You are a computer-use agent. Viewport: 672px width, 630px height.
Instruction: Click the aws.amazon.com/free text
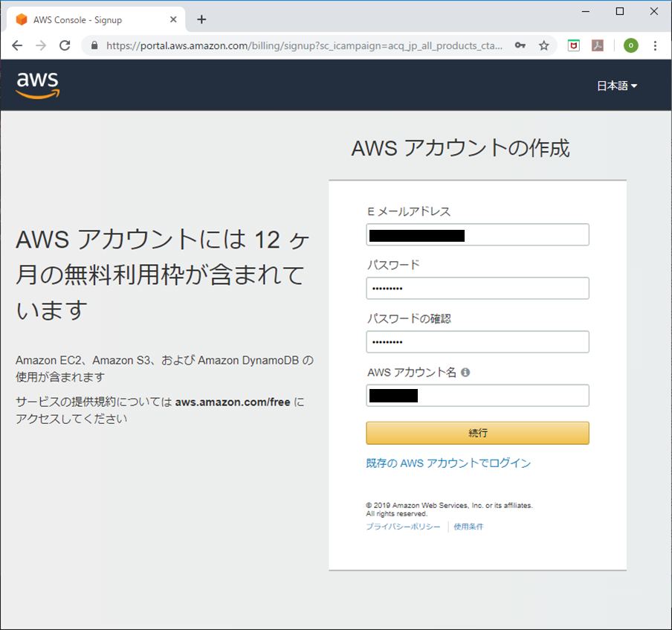tap(233, 402)
